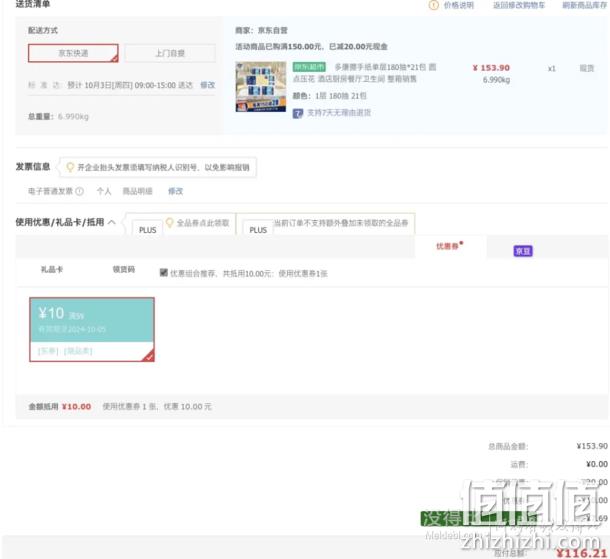
Task: Switch to 礼品卡 tab
Action: [52, 269]
